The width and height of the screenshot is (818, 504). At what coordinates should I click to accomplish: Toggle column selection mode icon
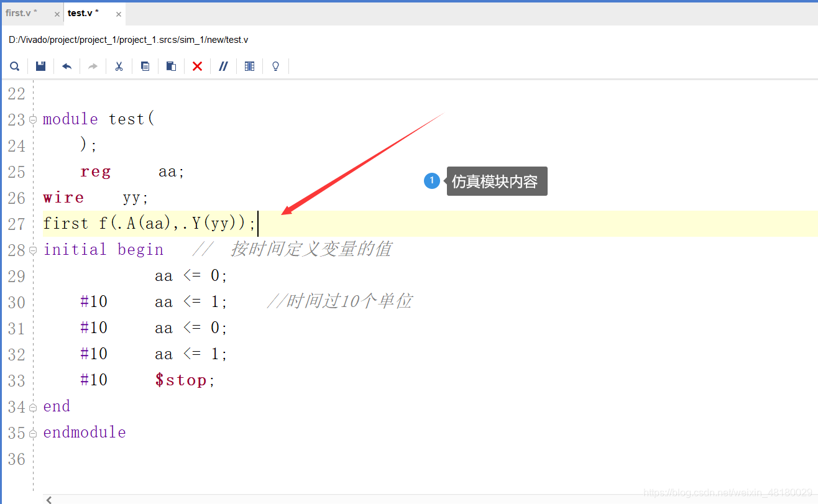coord(250,66)
